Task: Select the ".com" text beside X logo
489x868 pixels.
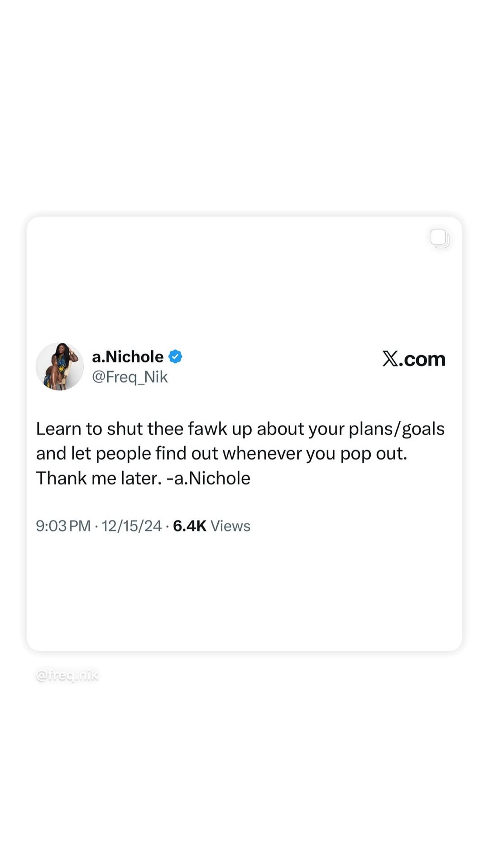Action: 422,359
